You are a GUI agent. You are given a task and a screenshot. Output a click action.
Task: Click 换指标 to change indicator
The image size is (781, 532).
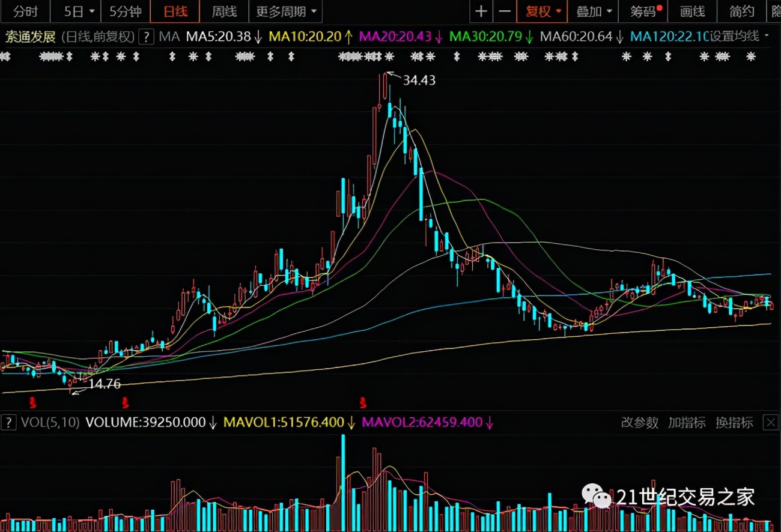pyautogui.click(x=734, y=423)
